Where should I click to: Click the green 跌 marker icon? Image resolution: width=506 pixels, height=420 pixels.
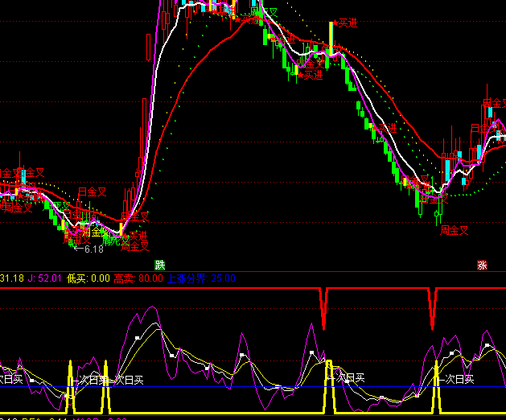click(160, 265)
